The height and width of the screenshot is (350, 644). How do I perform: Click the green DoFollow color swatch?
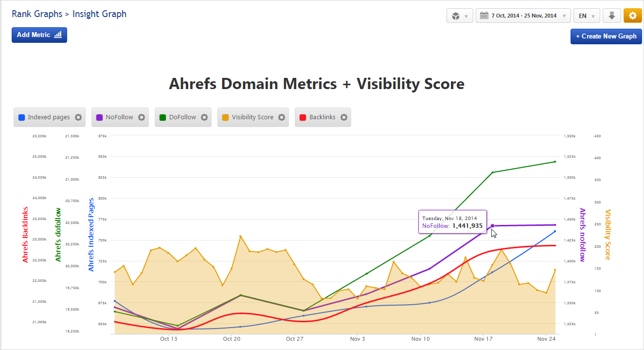click(162, 117)
